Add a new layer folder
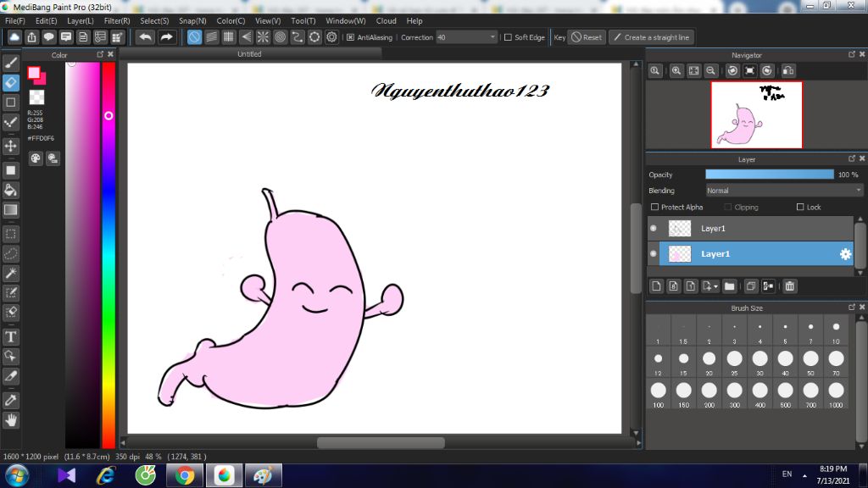This screenshot has height=488, width=868. pos(729,286)
